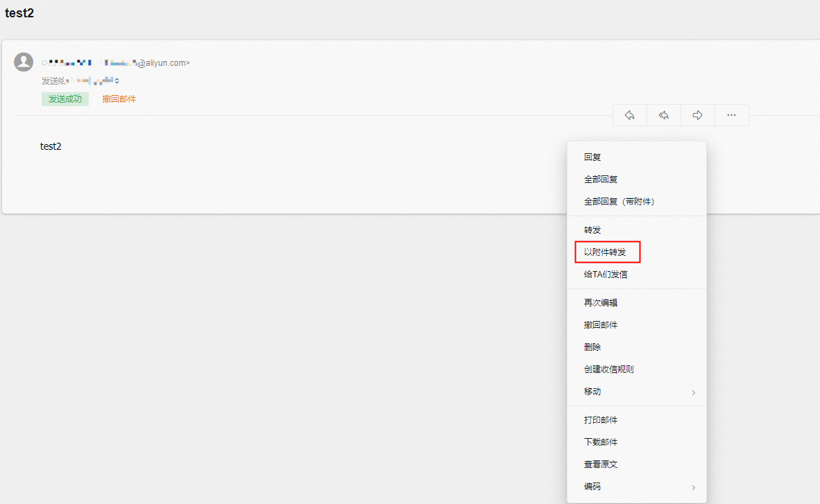This screenshot has height=504, width=820.
Task: Click the forward arrow icon
Action: 697,115
